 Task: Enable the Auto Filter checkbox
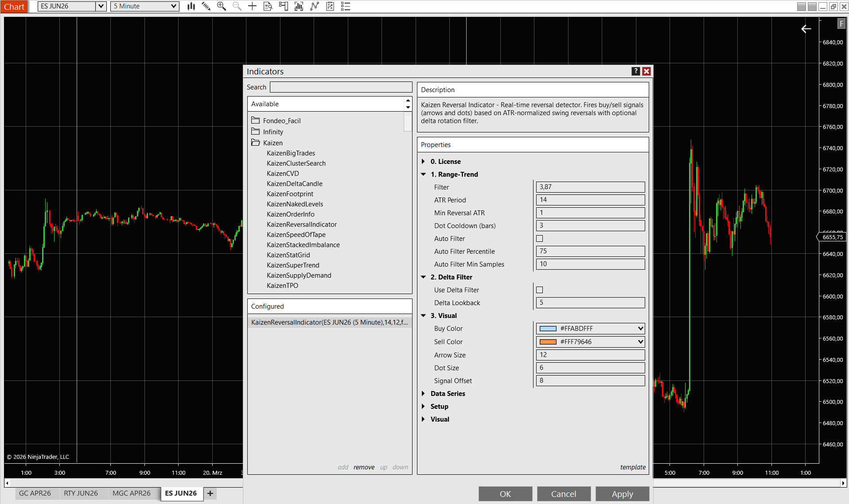pyautogui.click(x=539, y=239)
